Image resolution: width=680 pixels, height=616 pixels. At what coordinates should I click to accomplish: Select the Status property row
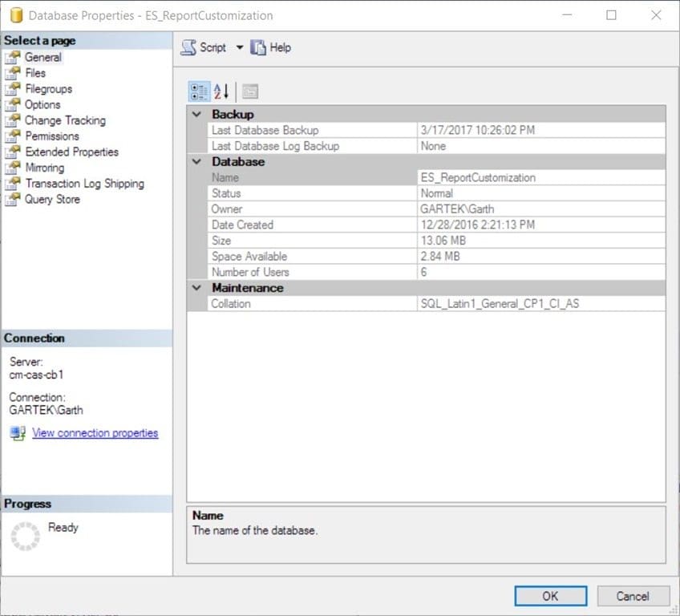coord(436,193)
